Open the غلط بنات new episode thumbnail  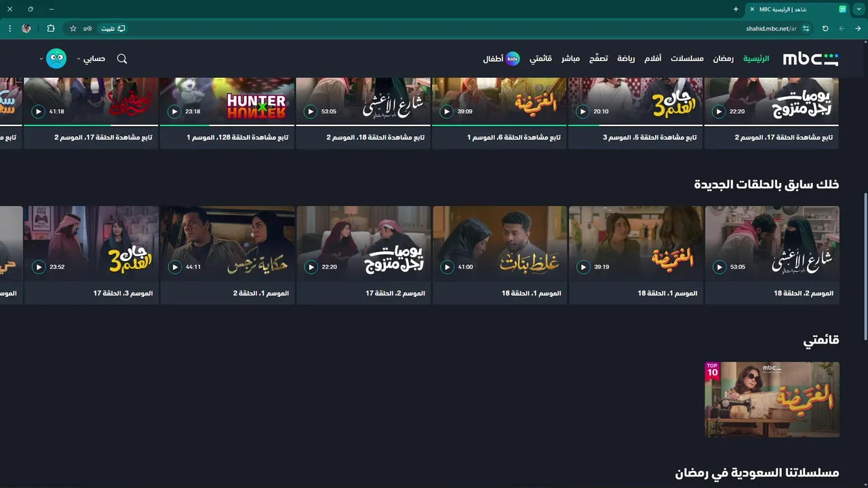500,244
